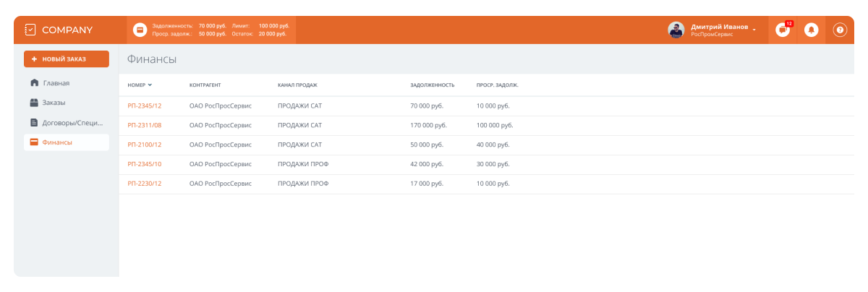Screen dimensions: 868x292
Task: Click the НОВЫЙ ЗАКАЗ button
Action: click(x=67, y=59)
